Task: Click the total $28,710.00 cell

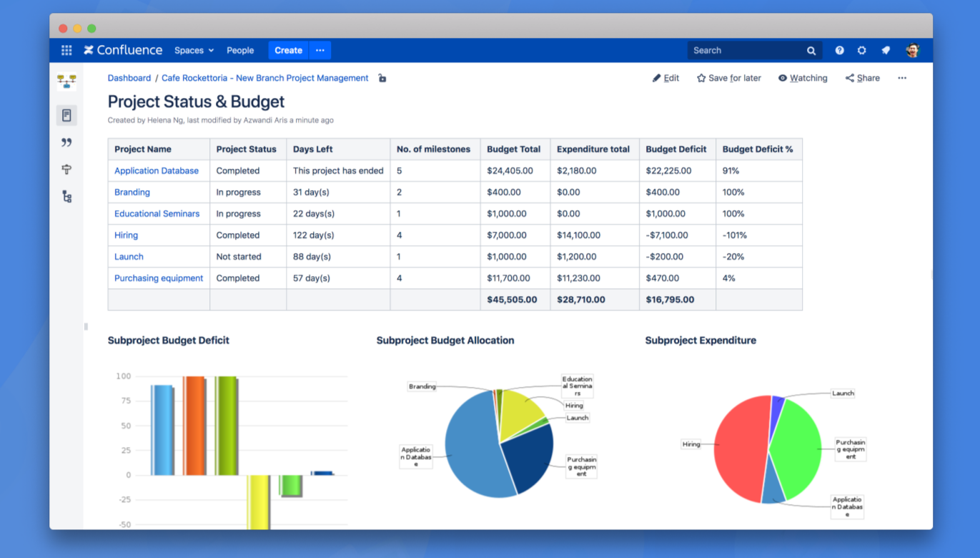Action: (x=595, y=300)
